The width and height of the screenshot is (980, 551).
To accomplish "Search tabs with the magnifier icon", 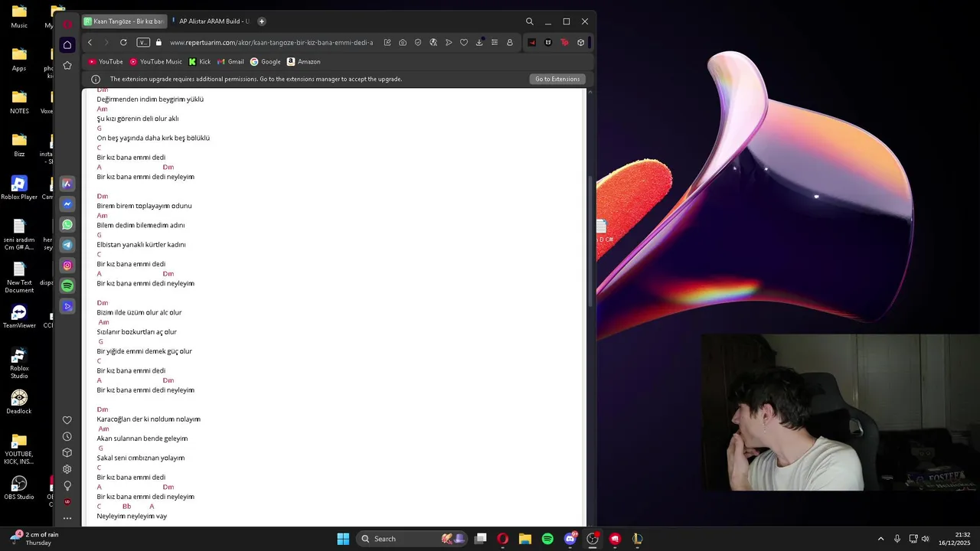I will pyautogui.click(x=529, y=21).
